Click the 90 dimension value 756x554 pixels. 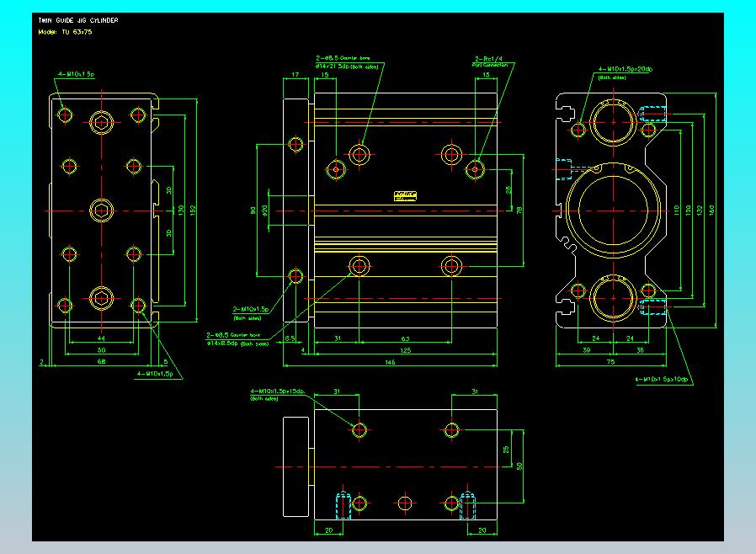tap(253, 210)
